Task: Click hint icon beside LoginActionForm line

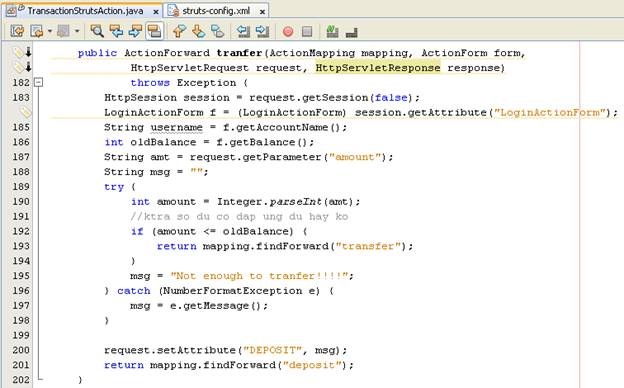Action: point(25,112)
